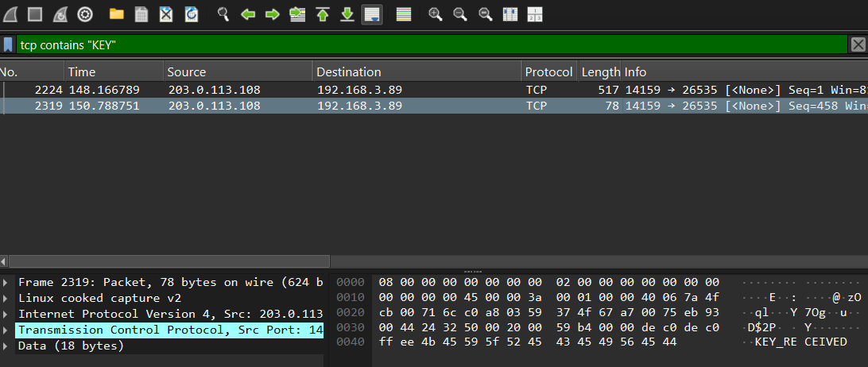Go forward in packet history
The width and height of the screenshot is (868, 367).
tap(273, 14)
